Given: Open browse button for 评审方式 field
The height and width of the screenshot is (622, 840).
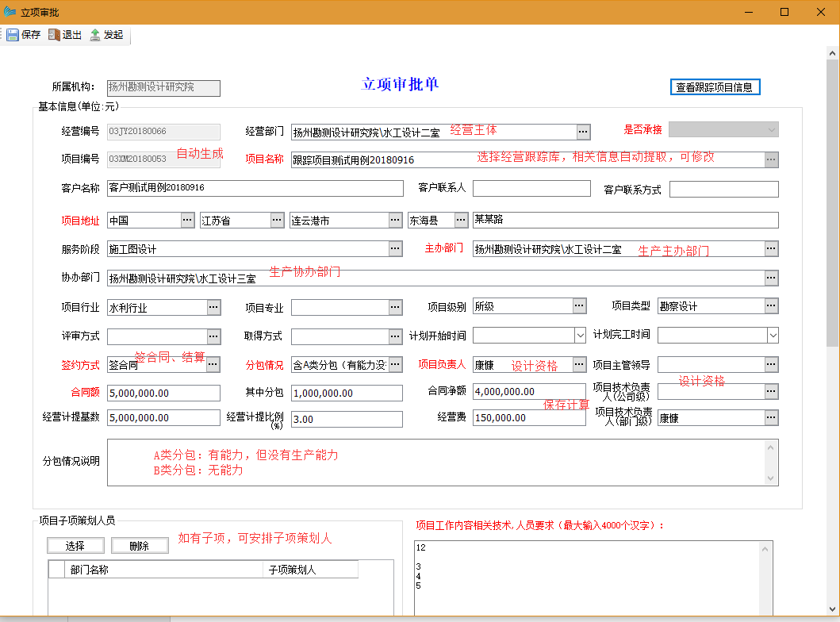Looking at the screenshot, I should click(213, 336).
